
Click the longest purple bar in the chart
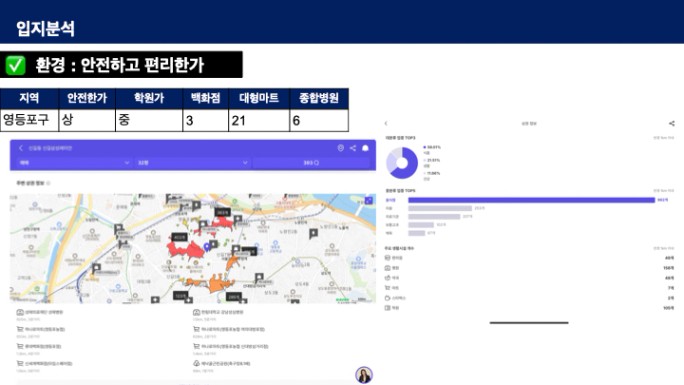[x=531, y=200]
